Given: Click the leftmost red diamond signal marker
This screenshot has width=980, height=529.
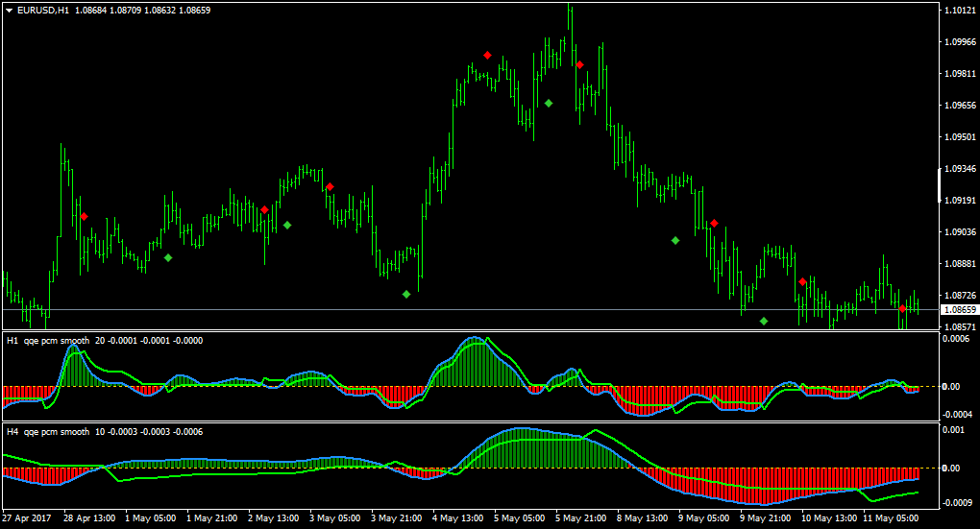Looking at the screenshot, I should pos(85,217).
